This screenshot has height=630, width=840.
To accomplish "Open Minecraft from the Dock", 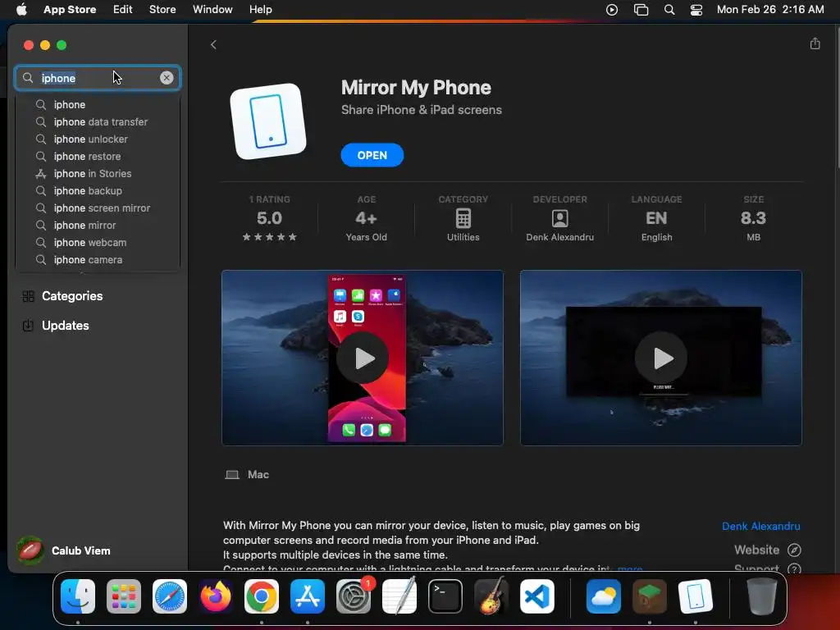I will coord(650,596).
